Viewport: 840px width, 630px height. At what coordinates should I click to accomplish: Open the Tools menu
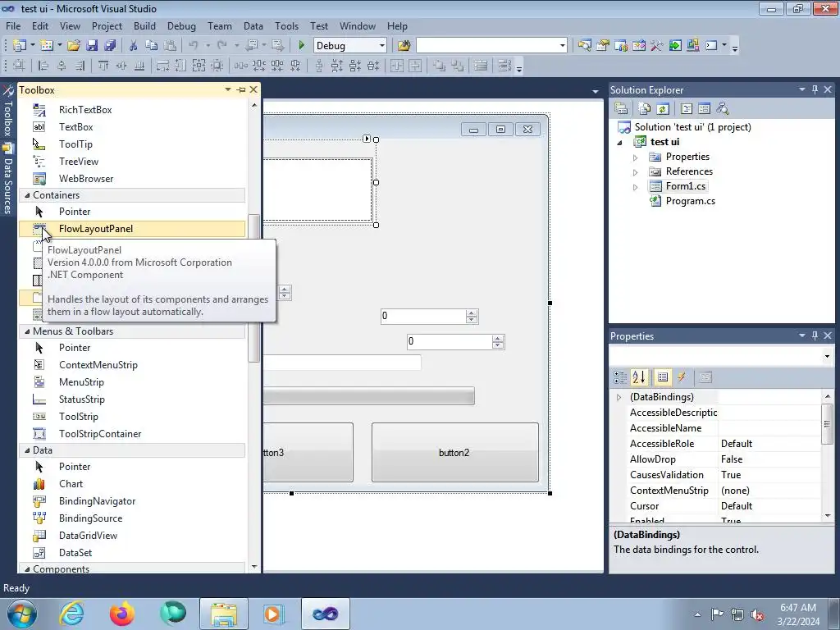point(286,25)
